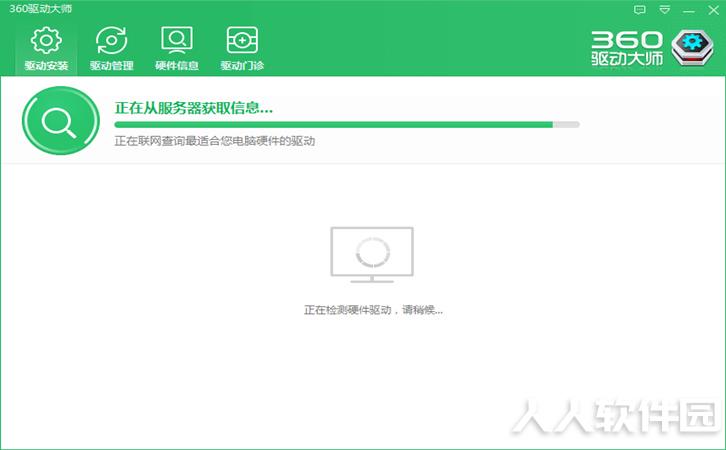Click the monitor loading spinner icon
The height and width of the screenshot is (450, 726).
pos(372,254)
